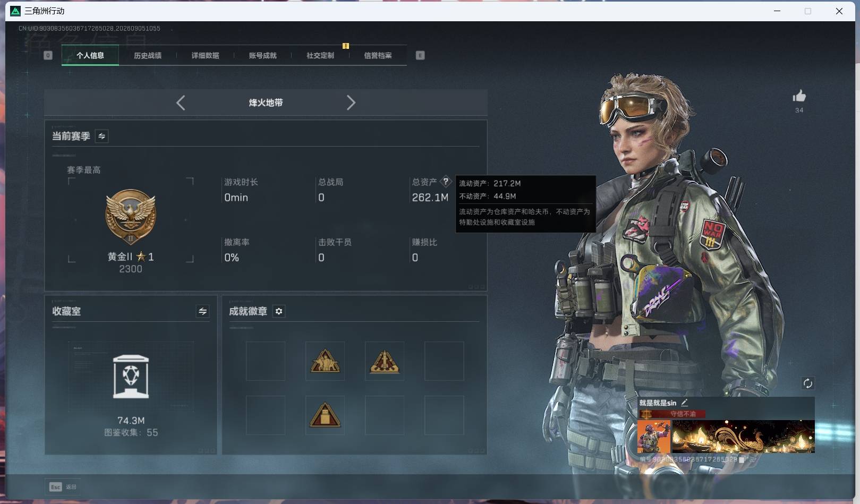Maximize the 三角洲行动 window

808,11
